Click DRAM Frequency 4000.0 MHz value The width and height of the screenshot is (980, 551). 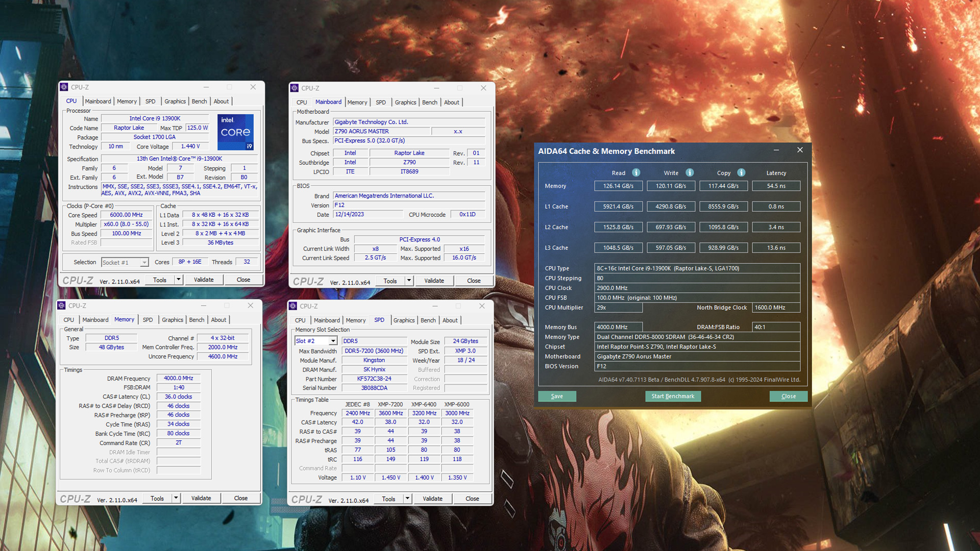179,379
